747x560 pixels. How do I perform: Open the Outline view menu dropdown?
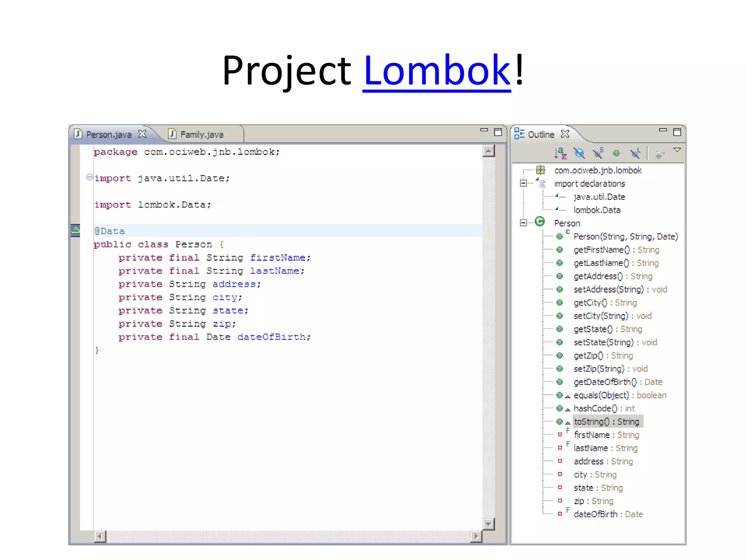[677, 150]
